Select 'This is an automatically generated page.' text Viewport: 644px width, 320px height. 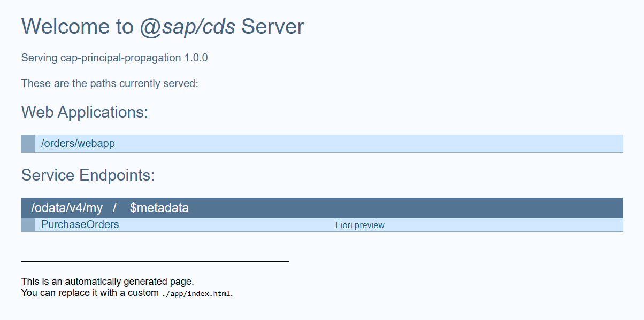click(x=108, y=281)
